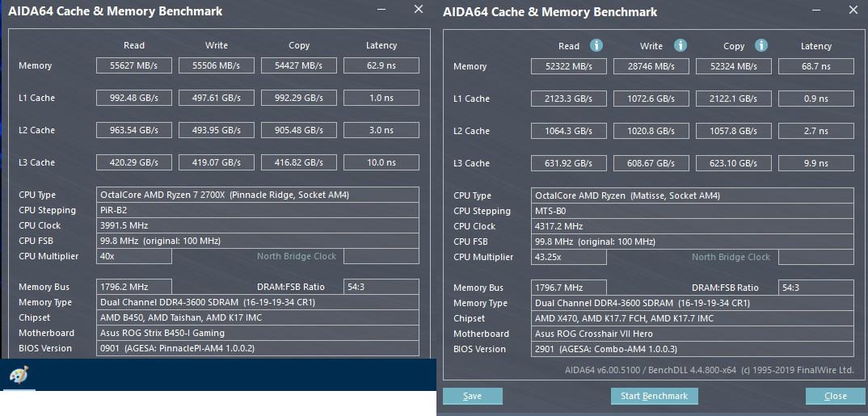Screen dimensions: 868x416
Task: Open the Paint app in the taskbar
Action: (x=19, y=376)
